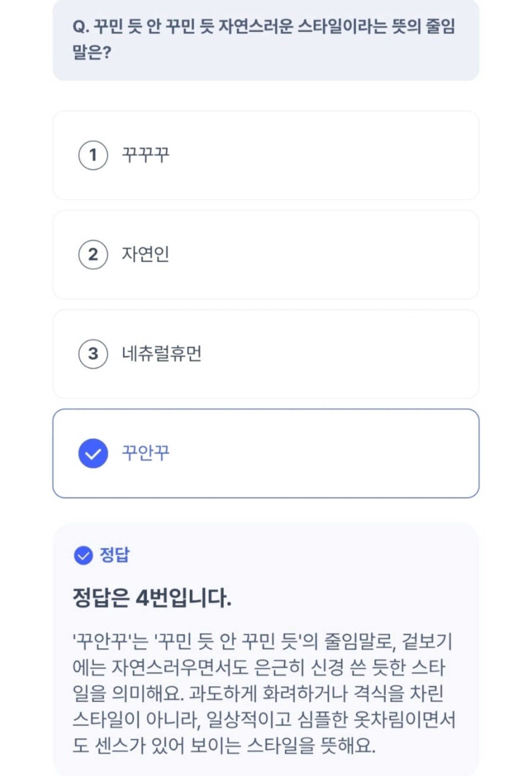
Task: Click the word 말은? in the question
Action: click(92, 53)
